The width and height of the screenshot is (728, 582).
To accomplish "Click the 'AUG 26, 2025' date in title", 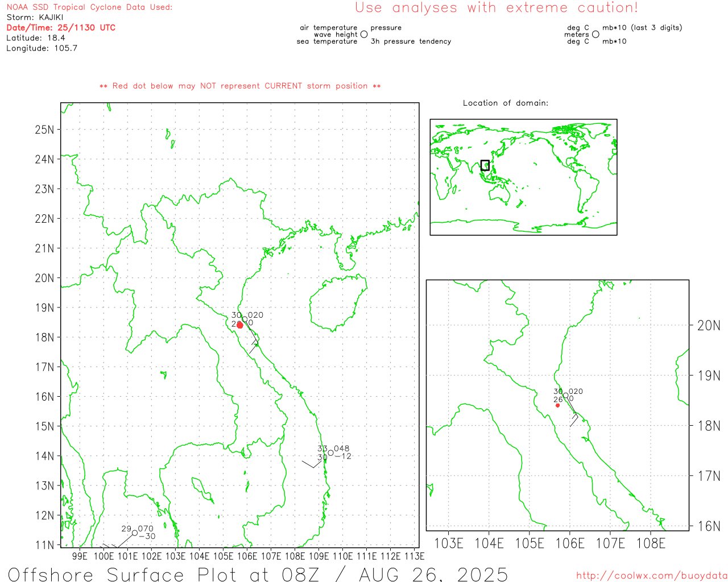I will (x=433, y=575).
